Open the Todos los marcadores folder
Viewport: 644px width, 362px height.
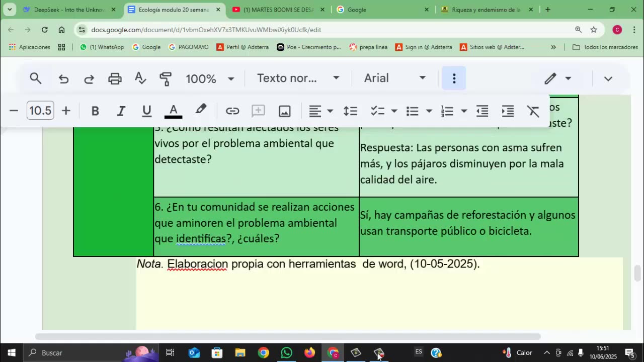click(x=605, y=47)
